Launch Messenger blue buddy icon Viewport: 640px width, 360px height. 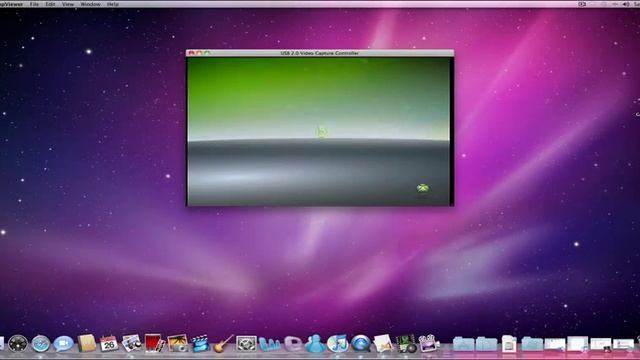click(316, 344)
